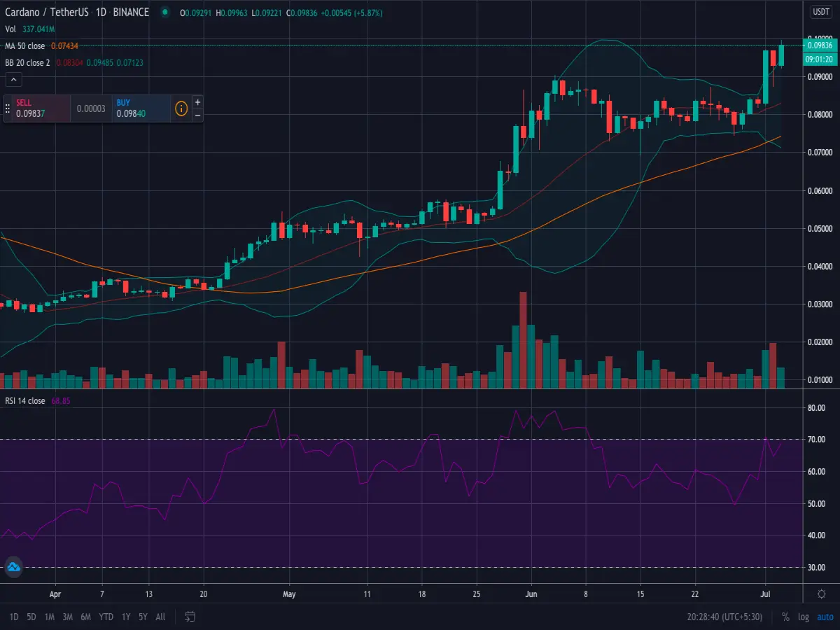Open the USDT currency selector
The image size is (840, 630).
coord(820,12)
